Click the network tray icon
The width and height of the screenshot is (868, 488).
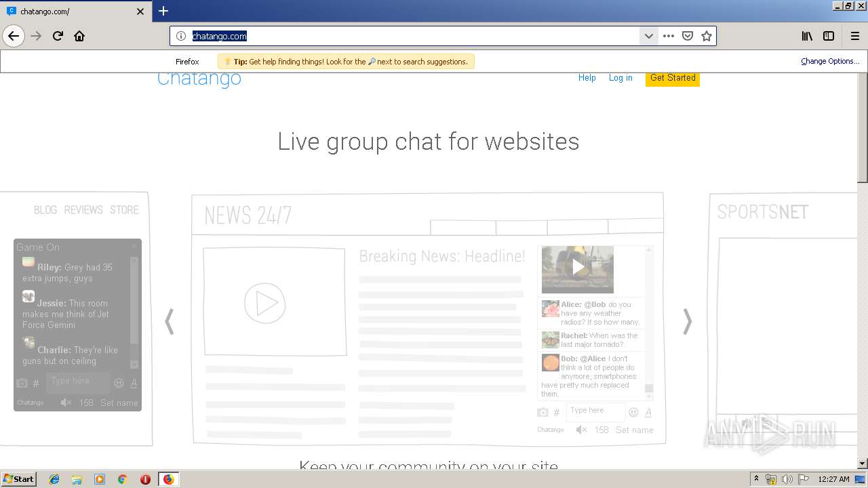click(771, 479)
